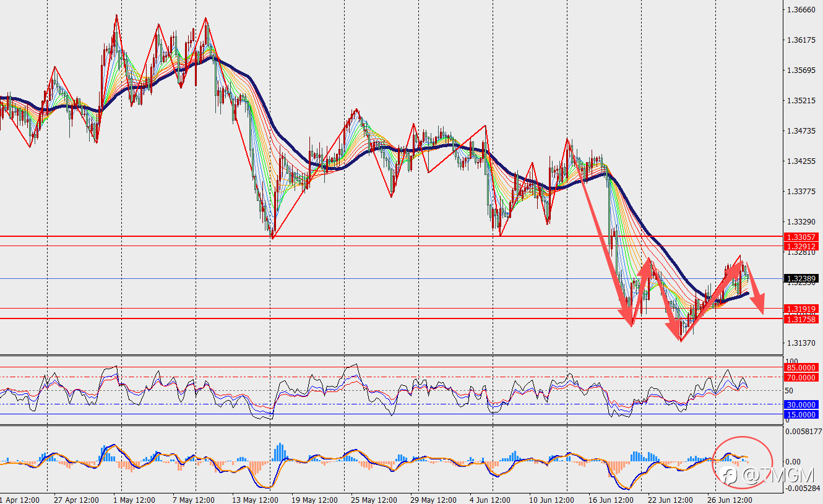Viewport: 823px width, 504px height.
Task: Select the blue 1.32912 price level label
Action: [801, 246]
